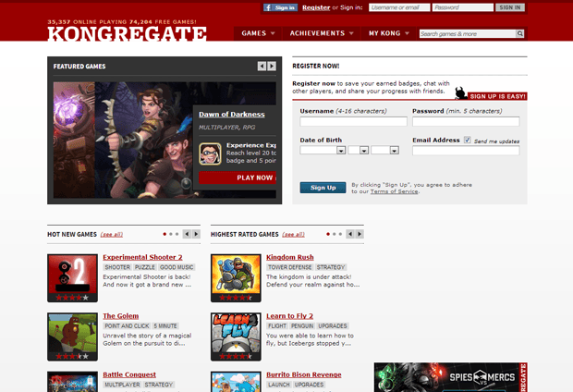Open Battle Conquest game thumbnail

72,382
